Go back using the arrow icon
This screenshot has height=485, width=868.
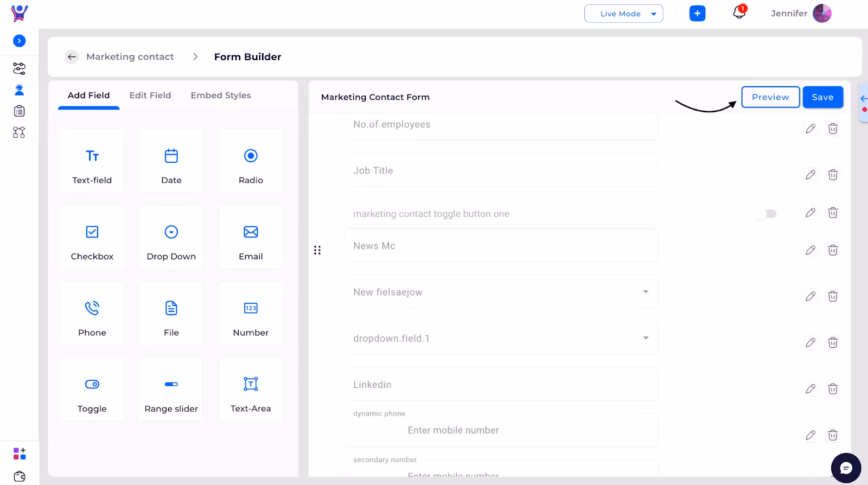point(72,57)
